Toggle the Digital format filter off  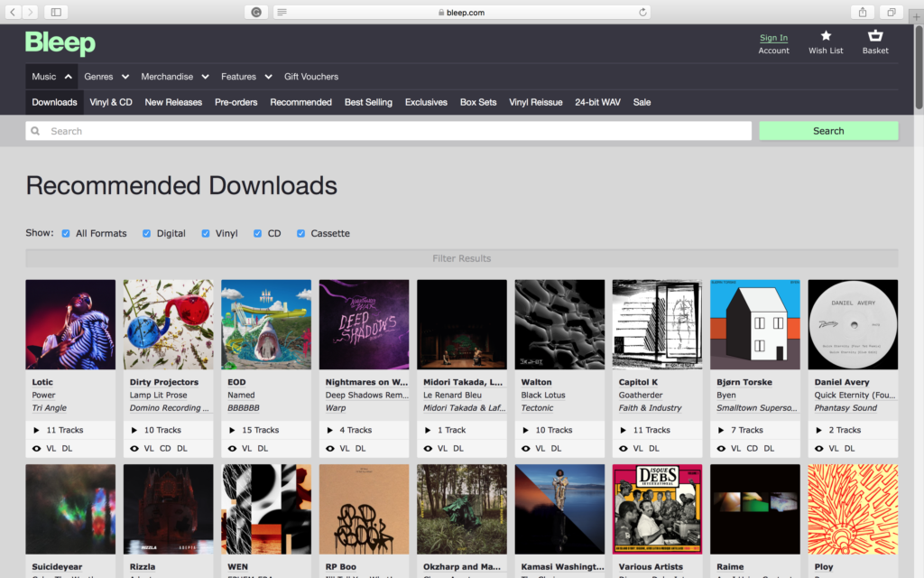click(x=145, y=233)
